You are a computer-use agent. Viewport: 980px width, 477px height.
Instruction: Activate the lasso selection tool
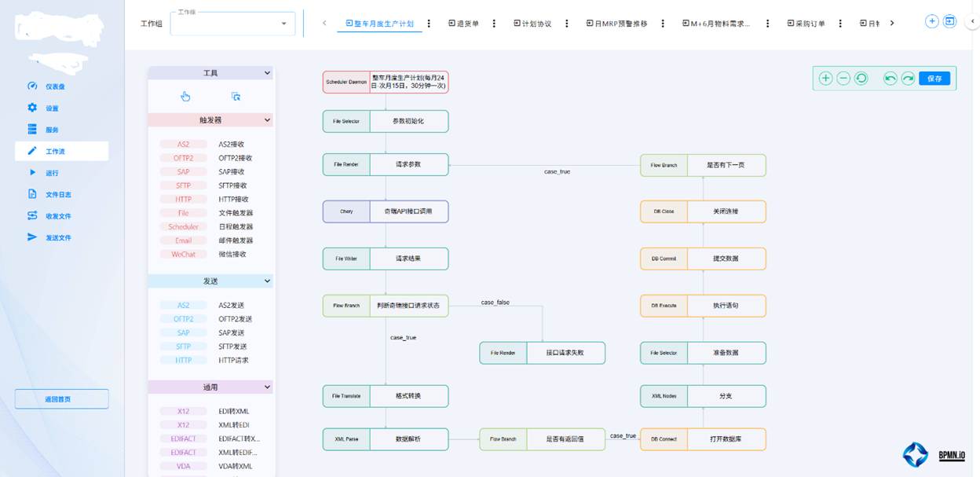[x=236, y=97]
